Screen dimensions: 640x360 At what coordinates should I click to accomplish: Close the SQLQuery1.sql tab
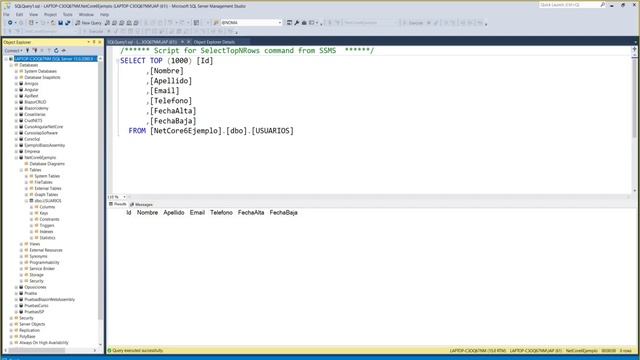pyautogui.click(x=188, y=42)
